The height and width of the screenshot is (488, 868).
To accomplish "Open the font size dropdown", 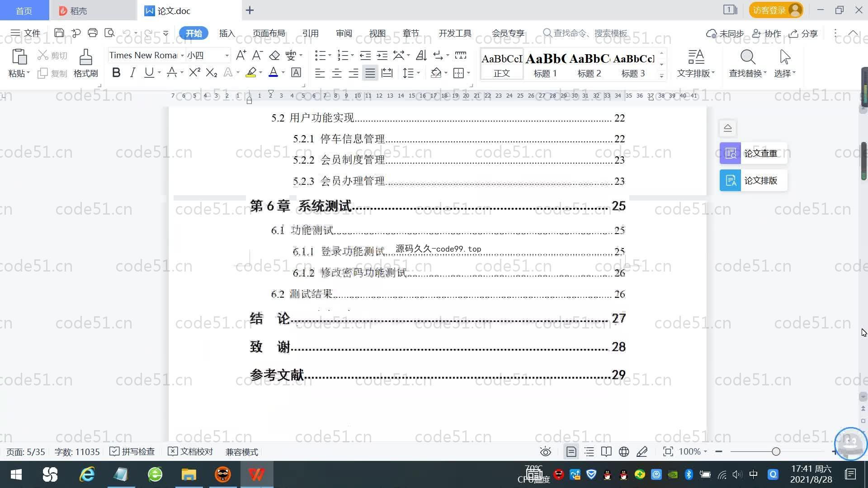I will pos(227,56).
